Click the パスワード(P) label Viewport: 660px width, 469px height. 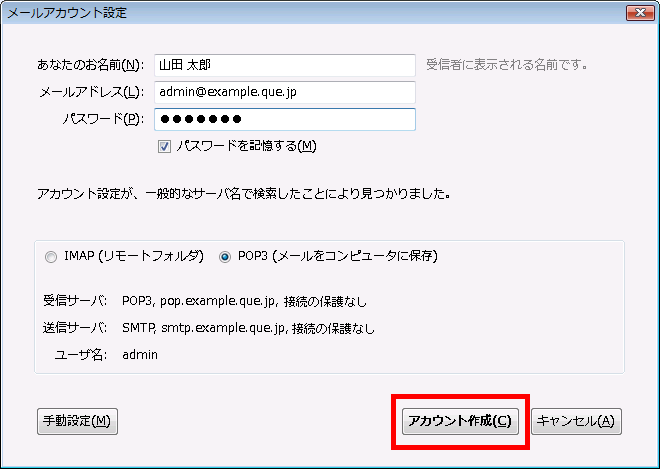pyautogui.click(x=103, y=119)
